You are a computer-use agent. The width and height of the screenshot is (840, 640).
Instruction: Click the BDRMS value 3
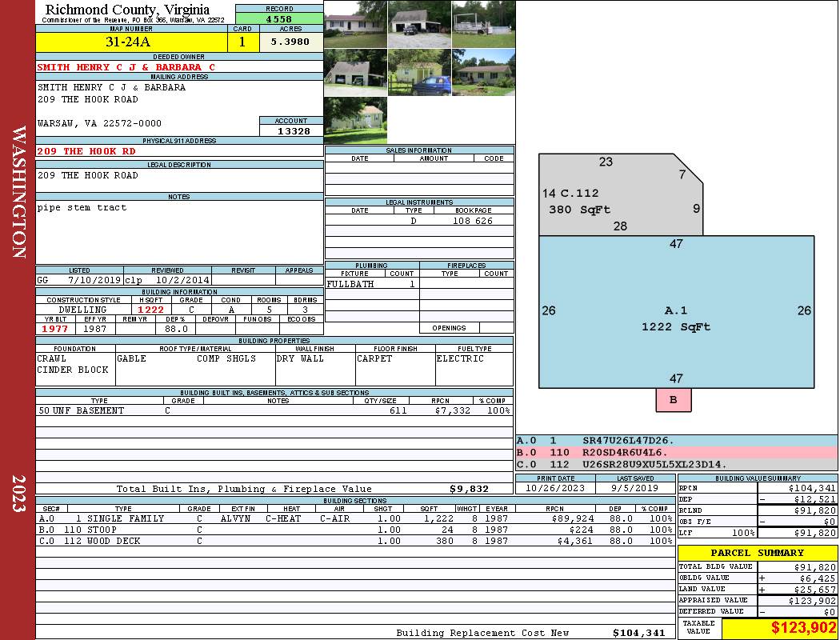coord(306,310)
